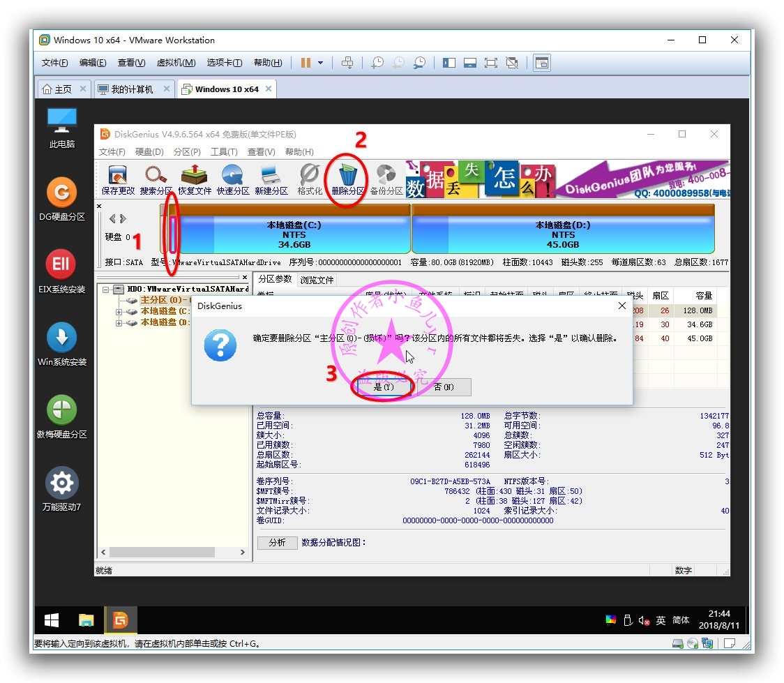Viewport: 784px width, 683px height.
Task: Open the DiskGenius 工具(T) menu
Action: 224,151
